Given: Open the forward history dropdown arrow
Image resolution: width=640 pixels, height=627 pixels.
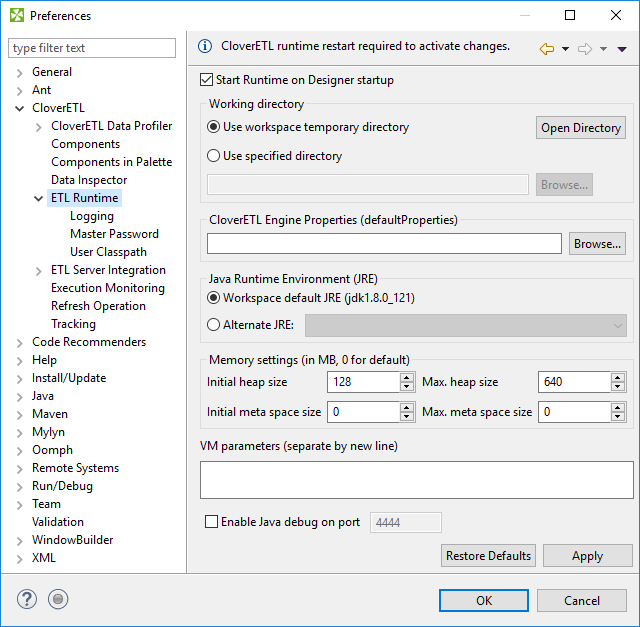Looking at the screenshot, I should [x=603, y=49].
